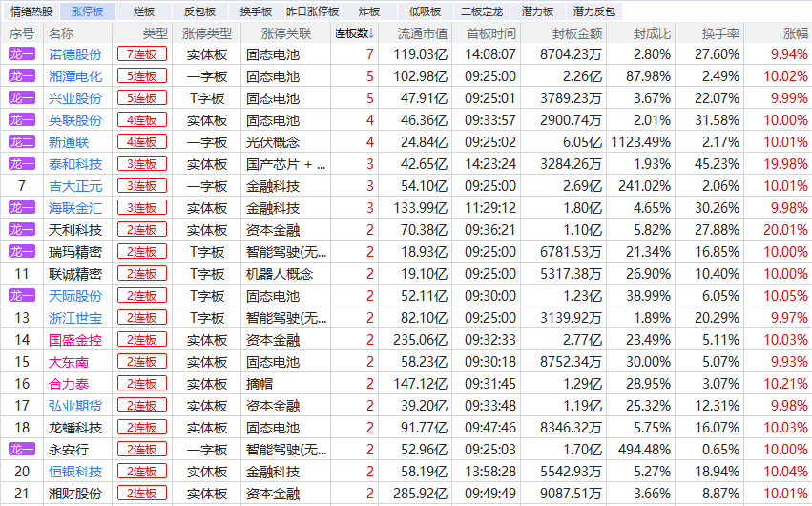Screen dimensions: 812x506
Task: Select the 潜力反包 tab
Action: pyautogui.click(x=594, y=11)
